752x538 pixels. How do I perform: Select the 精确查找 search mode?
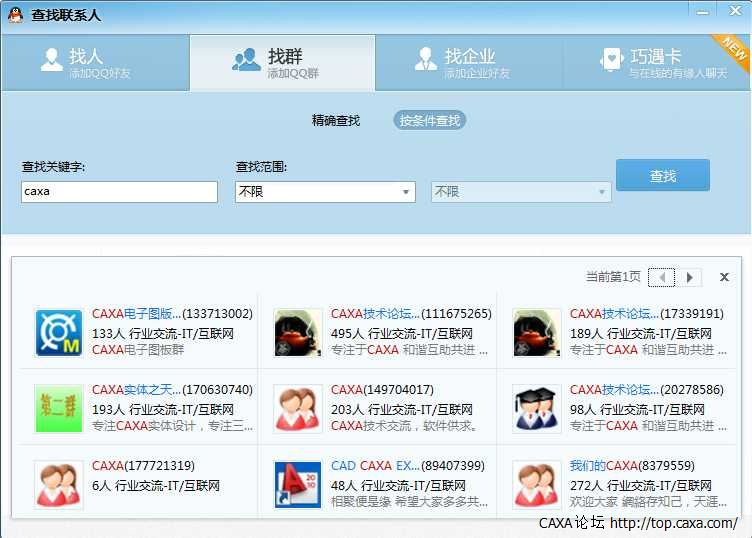coord(336,120)
